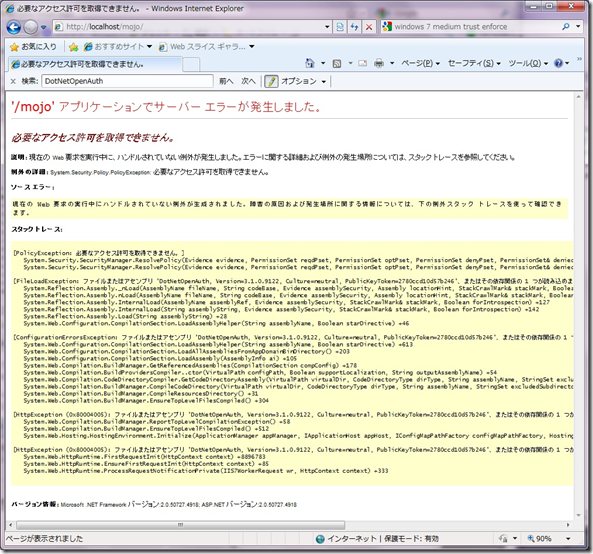Click the Compatibility View icon
Image resolution: width=593 pixels, height=554 pixels.
tap(340, 27)
